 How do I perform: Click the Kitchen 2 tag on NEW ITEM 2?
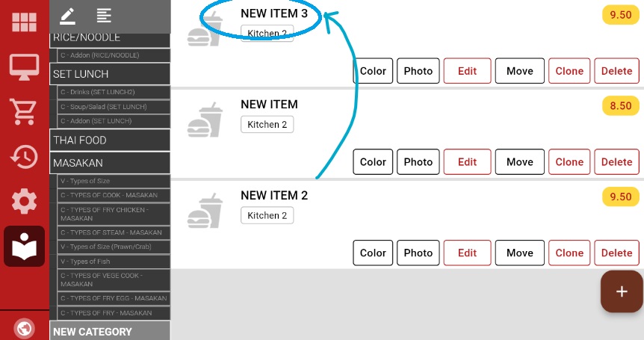click(267, 216)
